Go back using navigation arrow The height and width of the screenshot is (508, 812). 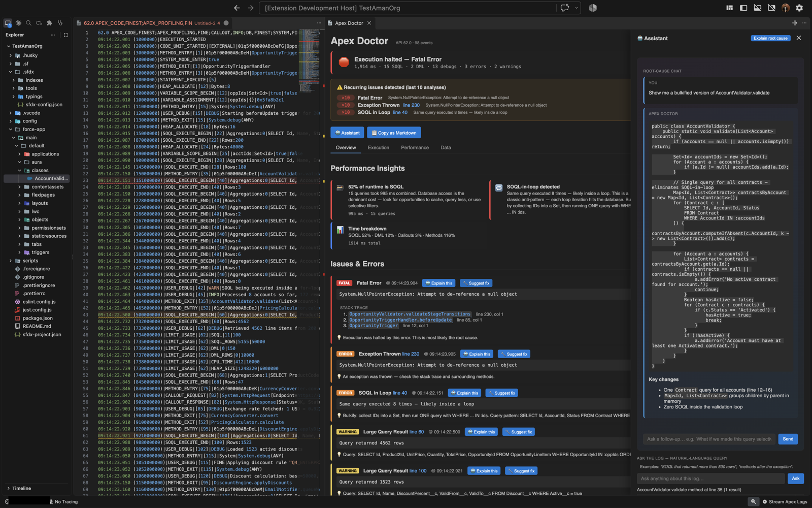pos(236,8)
